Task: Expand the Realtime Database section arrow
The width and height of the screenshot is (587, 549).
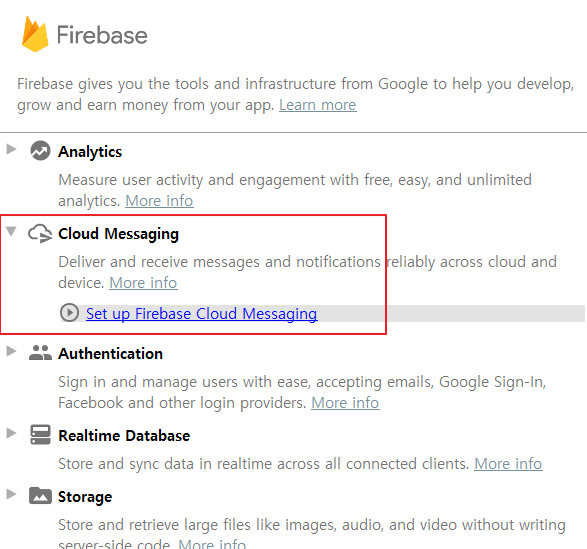Action: tap(11, 433)
